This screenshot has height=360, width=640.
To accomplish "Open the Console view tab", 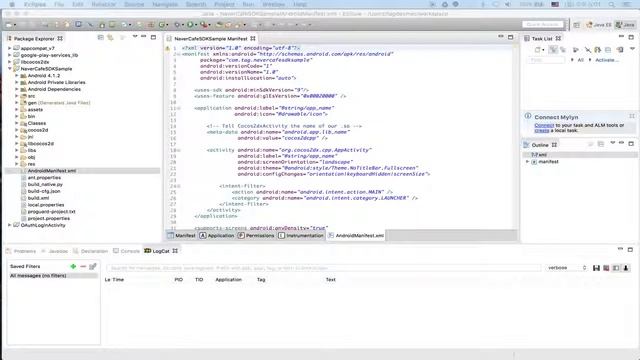I will pos(126,251).
